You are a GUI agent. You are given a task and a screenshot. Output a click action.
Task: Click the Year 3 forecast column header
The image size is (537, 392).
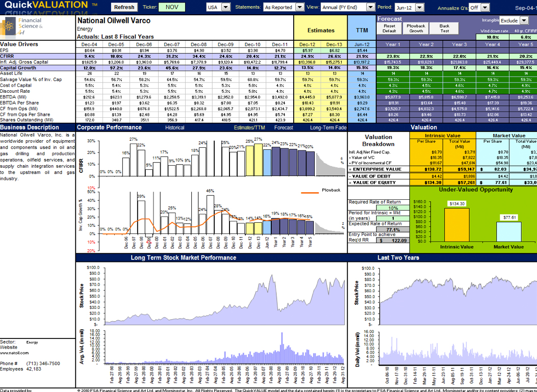coord(459,44)
